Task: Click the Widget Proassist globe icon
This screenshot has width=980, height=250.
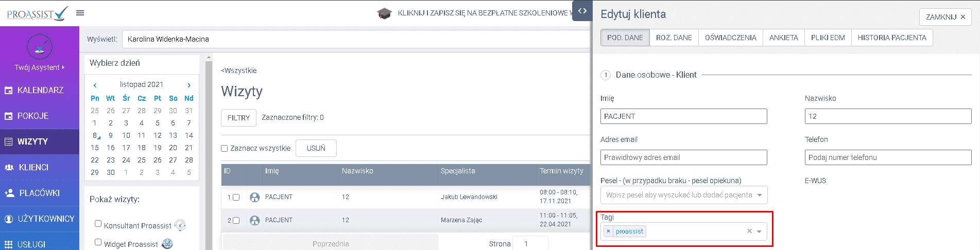Action: tap(167, 244)
